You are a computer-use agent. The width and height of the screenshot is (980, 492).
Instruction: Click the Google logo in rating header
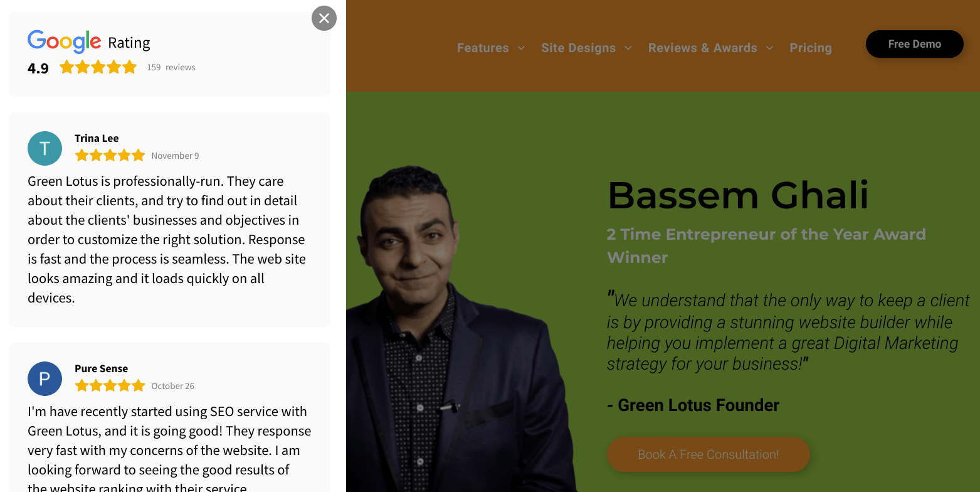pos(64,42)
